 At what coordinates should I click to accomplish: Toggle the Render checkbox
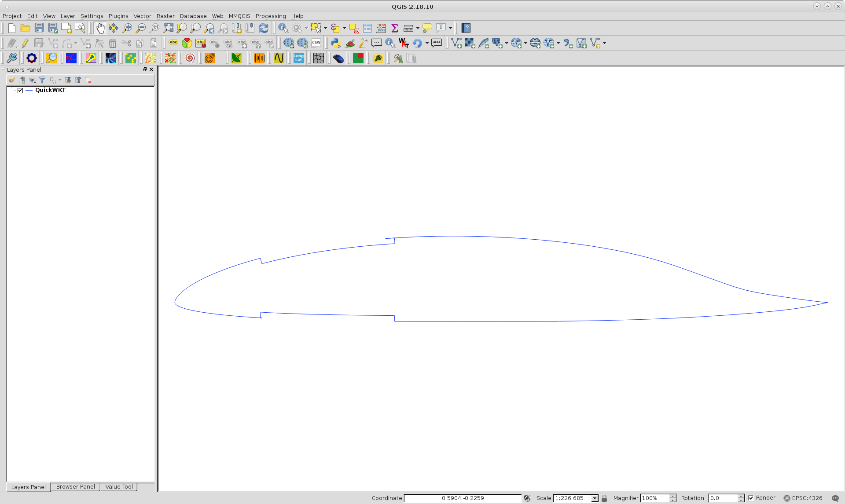coord(751,498)
